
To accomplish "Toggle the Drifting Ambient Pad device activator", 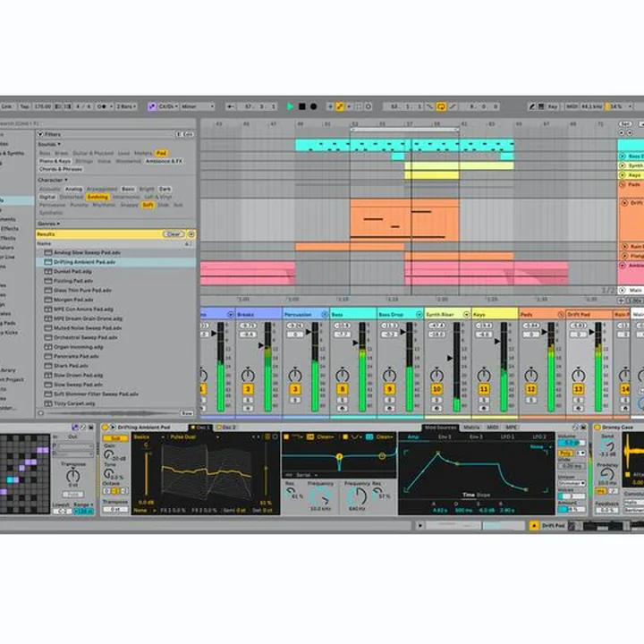I will (106, 428).
